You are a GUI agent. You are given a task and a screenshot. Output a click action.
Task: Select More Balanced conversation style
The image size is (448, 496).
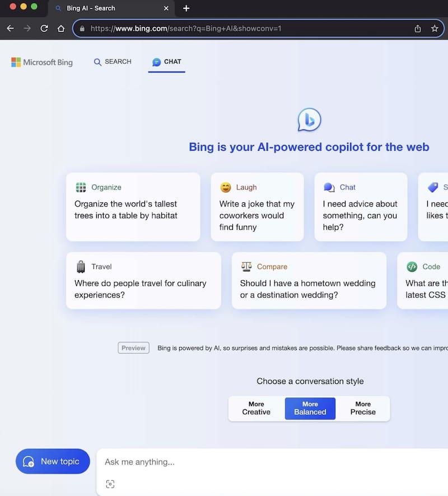310,409
